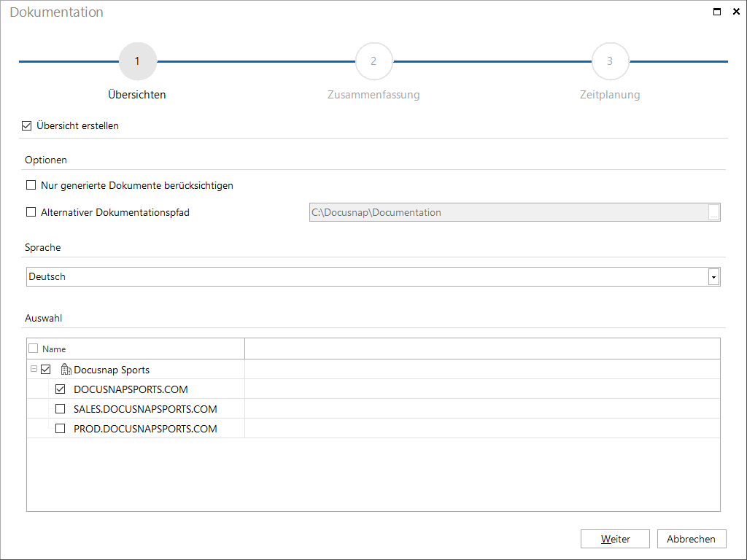Click the step 1 circle in wizard

click(138, 61)
